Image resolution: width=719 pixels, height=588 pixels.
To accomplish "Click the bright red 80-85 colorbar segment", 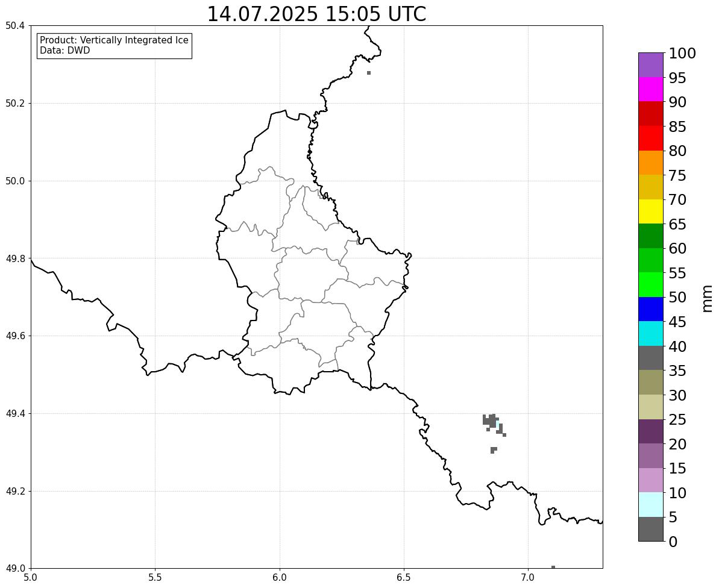I will click(x=651, y=138).
